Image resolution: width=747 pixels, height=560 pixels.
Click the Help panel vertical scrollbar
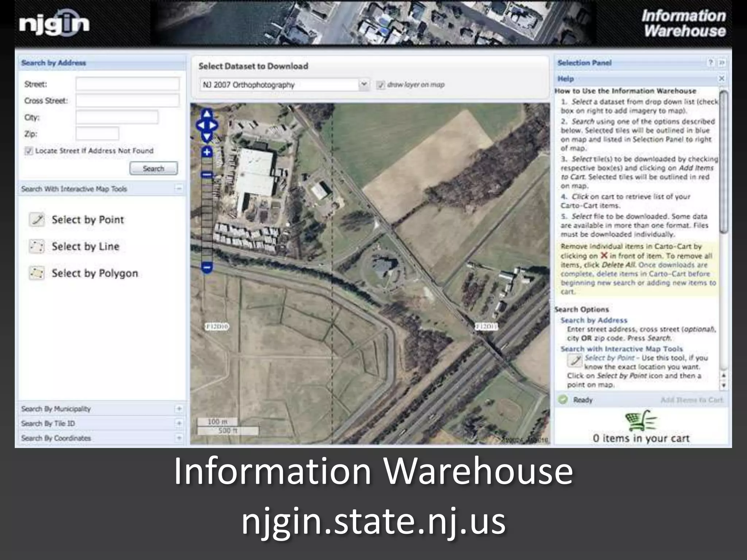(724, 162)
